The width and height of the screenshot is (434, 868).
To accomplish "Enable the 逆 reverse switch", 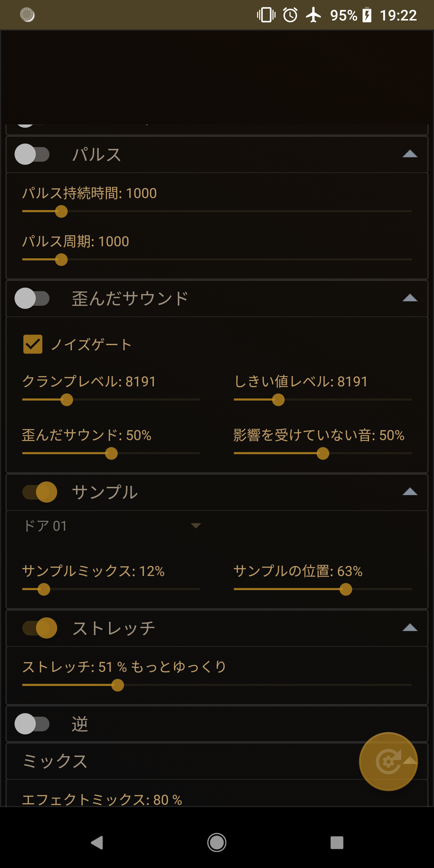I will [x=32, y=724].
